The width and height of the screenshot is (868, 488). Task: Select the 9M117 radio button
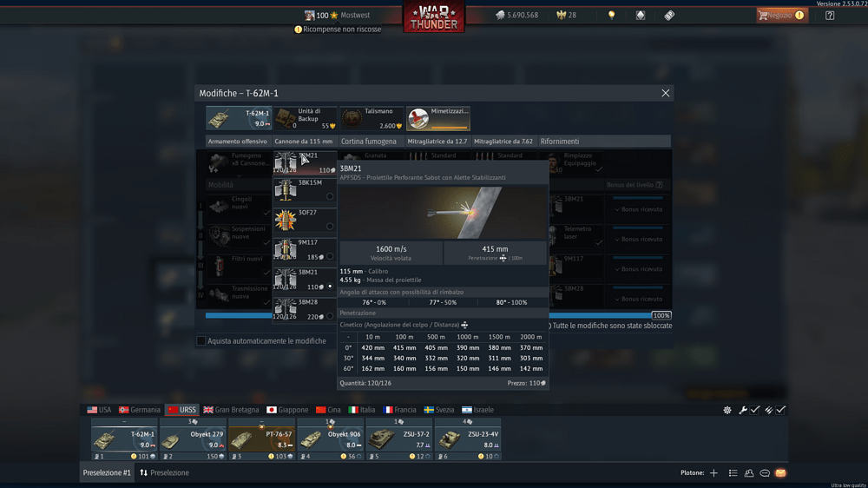coord(330,256)
